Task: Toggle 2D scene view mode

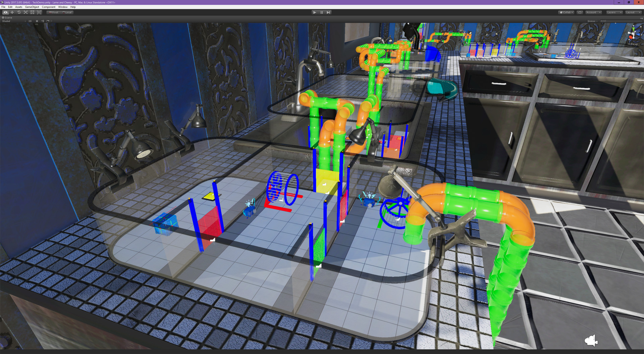Action: [30, 21]
